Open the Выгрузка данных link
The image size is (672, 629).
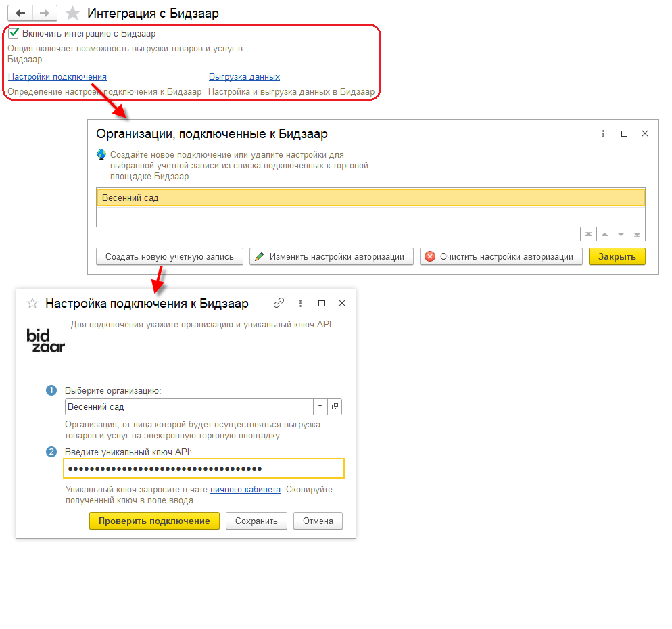pyautogui.click(x=244, y=76)
